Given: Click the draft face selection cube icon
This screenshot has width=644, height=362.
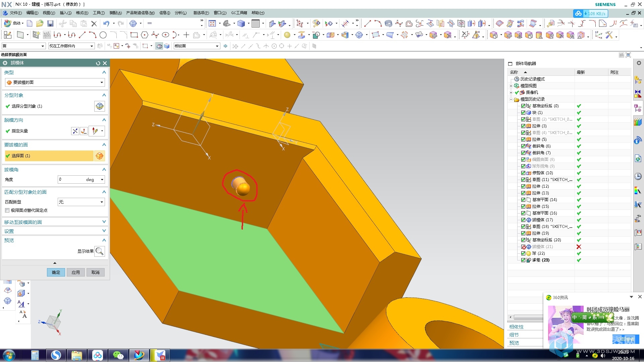Looking at the screenshot, I should click(x=100, y=156).
